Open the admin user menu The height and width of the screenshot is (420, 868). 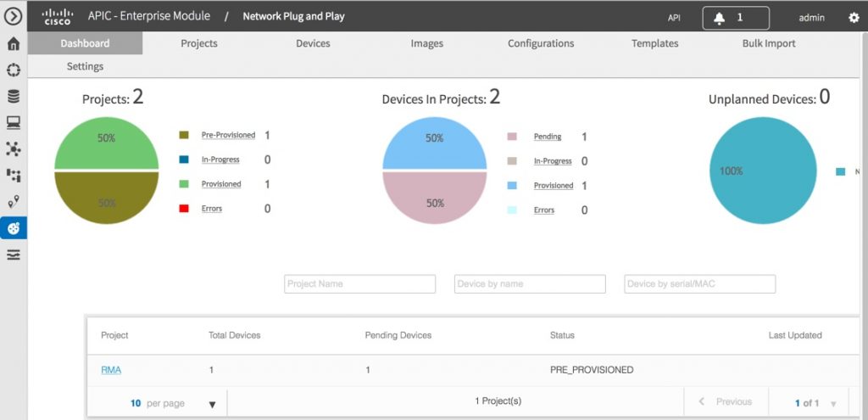811,18
